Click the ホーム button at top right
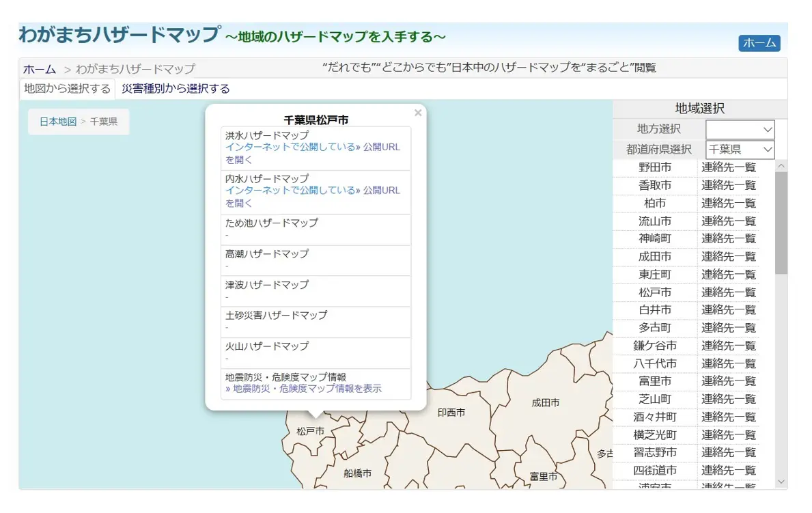812x513 pixels. (x=760, y=42)
